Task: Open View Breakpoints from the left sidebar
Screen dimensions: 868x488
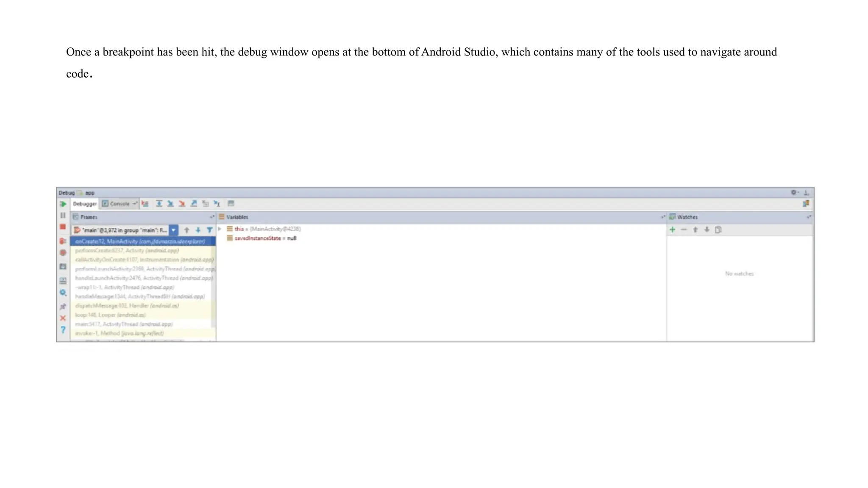Action: point(63,241)
